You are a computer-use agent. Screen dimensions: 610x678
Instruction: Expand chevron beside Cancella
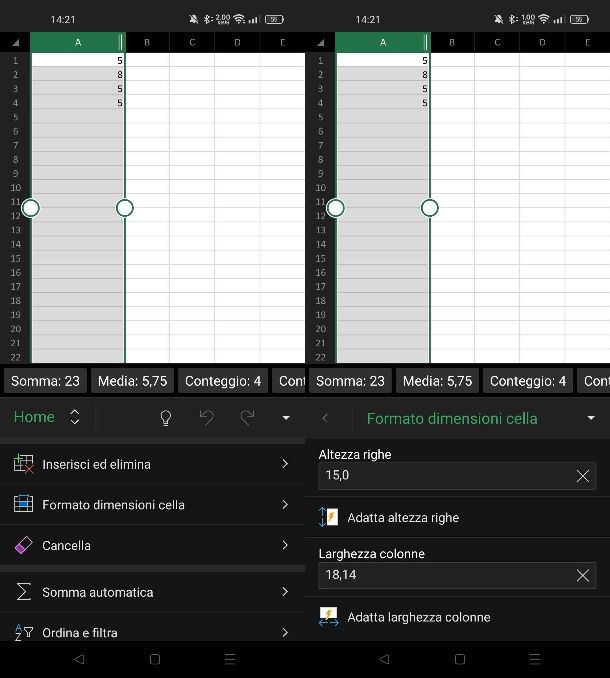[285, 545]
